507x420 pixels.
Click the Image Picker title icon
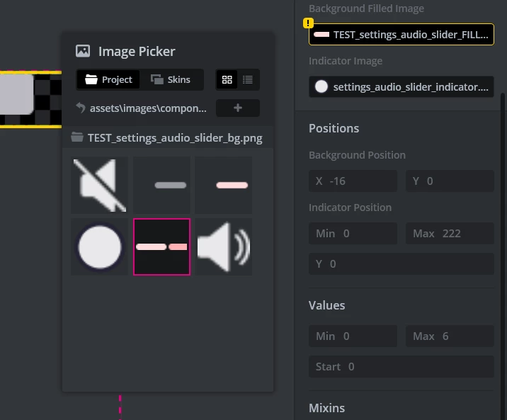coord(83,51)
